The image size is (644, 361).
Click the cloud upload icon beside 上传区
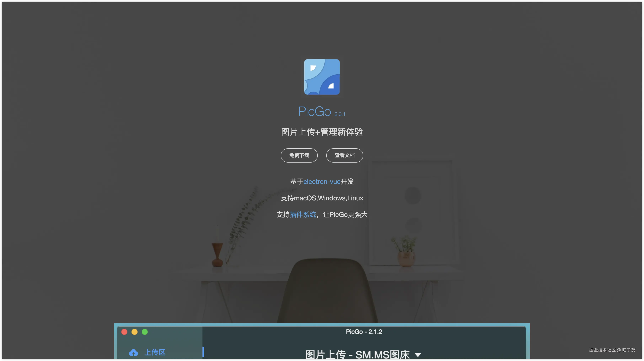click(133, 352)
